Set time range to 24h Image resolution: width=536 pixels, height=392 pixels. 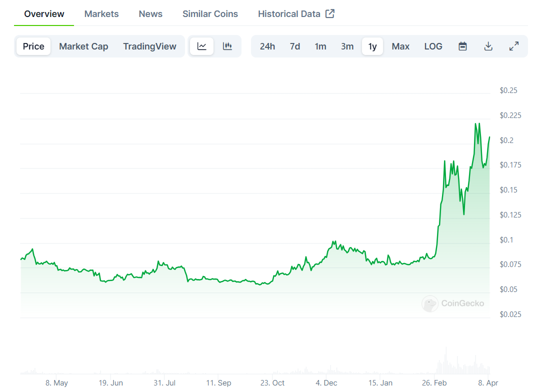point(267,46)
